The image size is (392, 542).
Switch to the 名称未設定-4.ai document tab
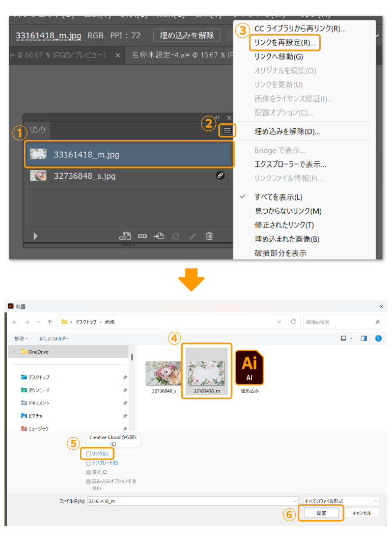180,55
